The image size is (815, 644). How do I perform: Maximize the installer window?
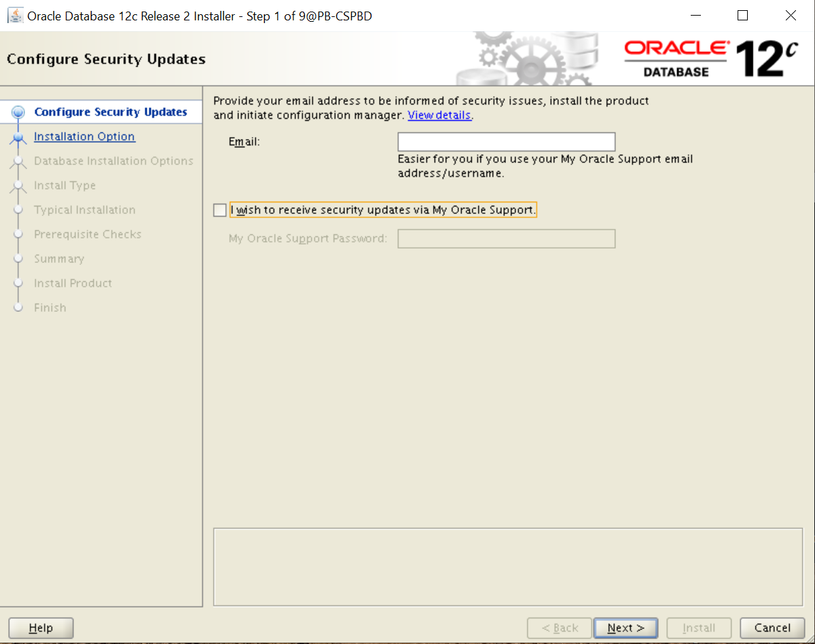click(742, 16)
